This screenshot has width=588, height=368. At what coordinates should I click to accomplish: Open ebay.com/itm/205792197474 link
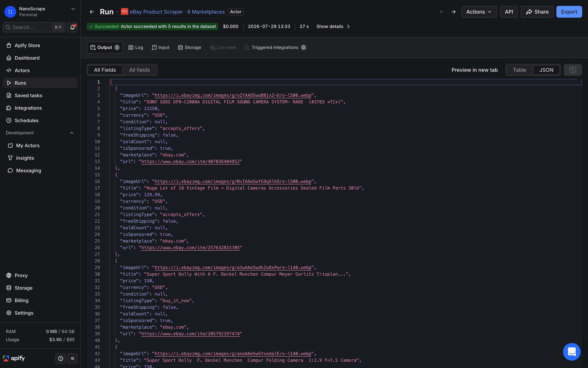pyautogui.click(x=191, y=334)
